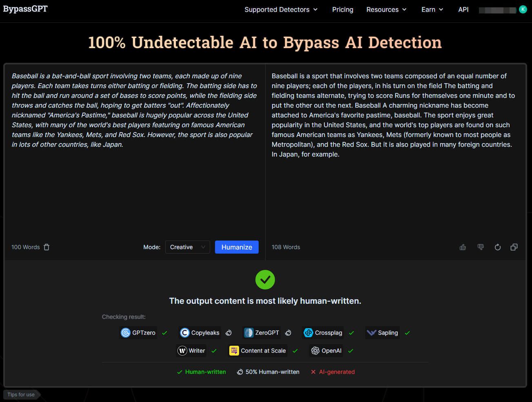Open the Tips for use link
532x402 pixels.
(x=21, y=395)
